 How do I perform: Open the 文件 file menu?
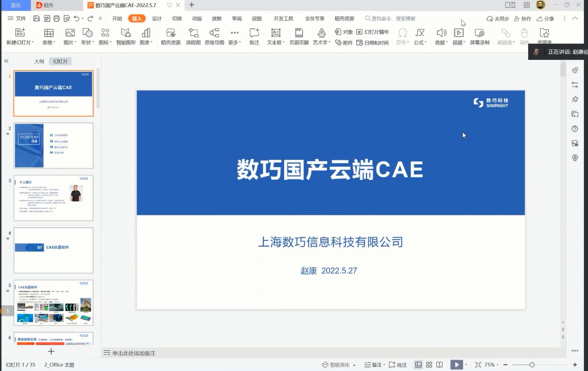pos(17,19)
